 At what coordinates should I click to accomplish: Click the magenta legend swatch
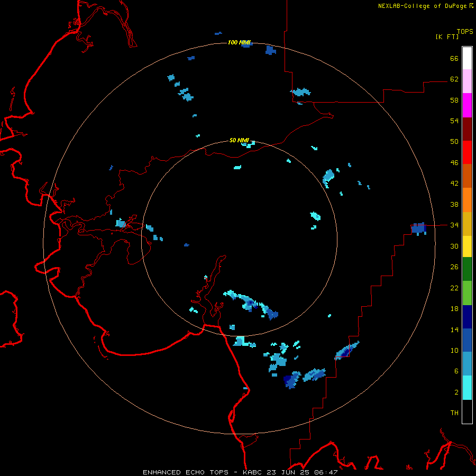click(x=467, y=105)
